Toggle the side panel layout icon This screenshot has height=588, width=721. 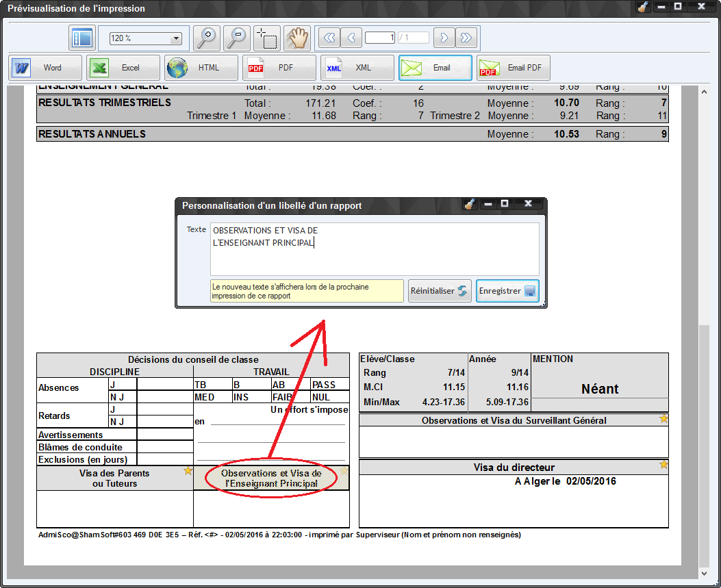point(82,38)
